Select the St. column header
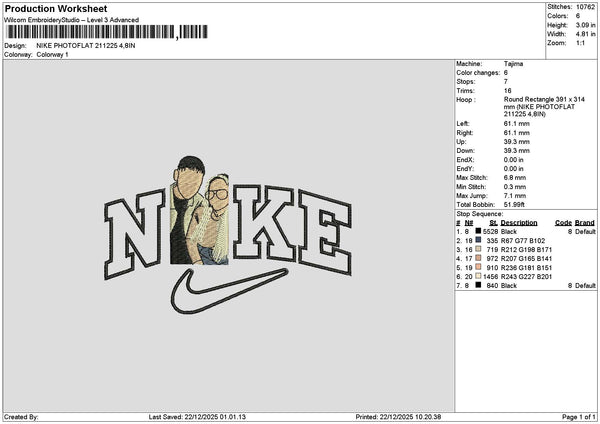This screenshot has width=600, height=424. [494, 223]
